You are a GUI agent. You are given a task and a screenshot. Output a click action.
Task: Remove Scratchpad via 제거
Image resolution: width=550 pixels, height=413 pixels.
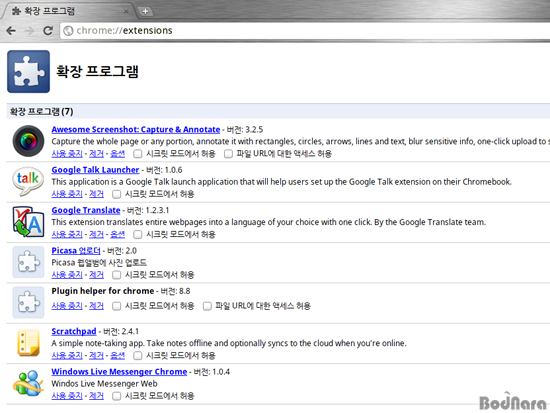[96, 355]
